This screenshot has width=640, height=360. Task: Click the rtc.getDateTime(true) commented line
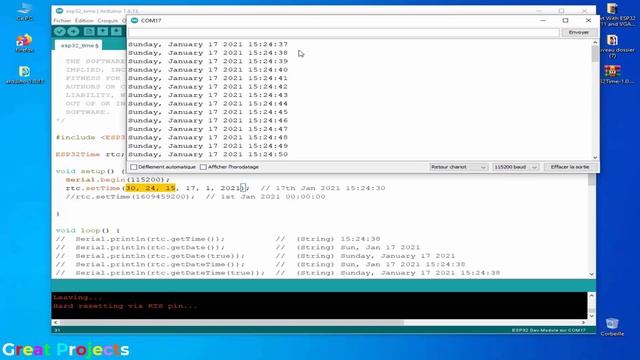[278, 273]
